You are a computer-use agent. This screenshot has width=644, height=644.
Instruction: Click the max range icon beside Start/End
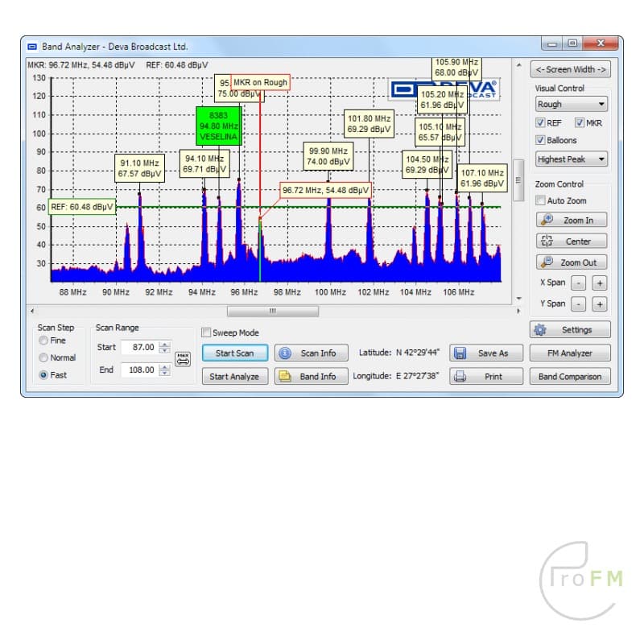[x=183, y=360]
